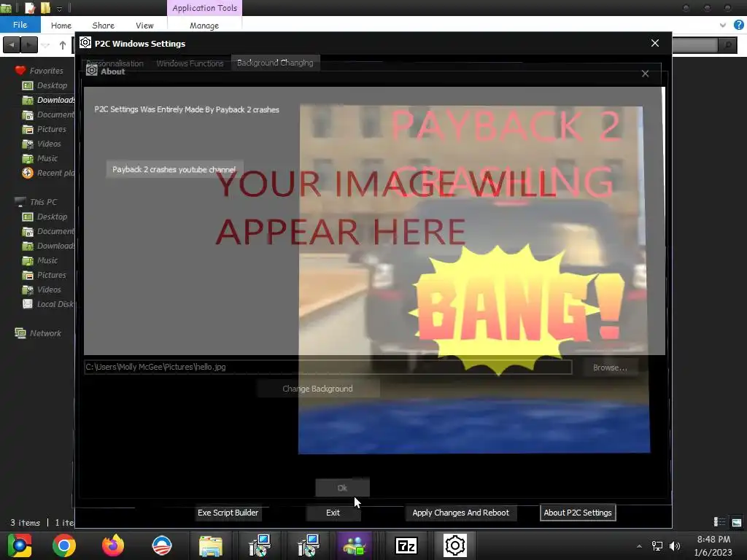Open Exe Script Builder

pyautogui.click(x=228, y=513)
